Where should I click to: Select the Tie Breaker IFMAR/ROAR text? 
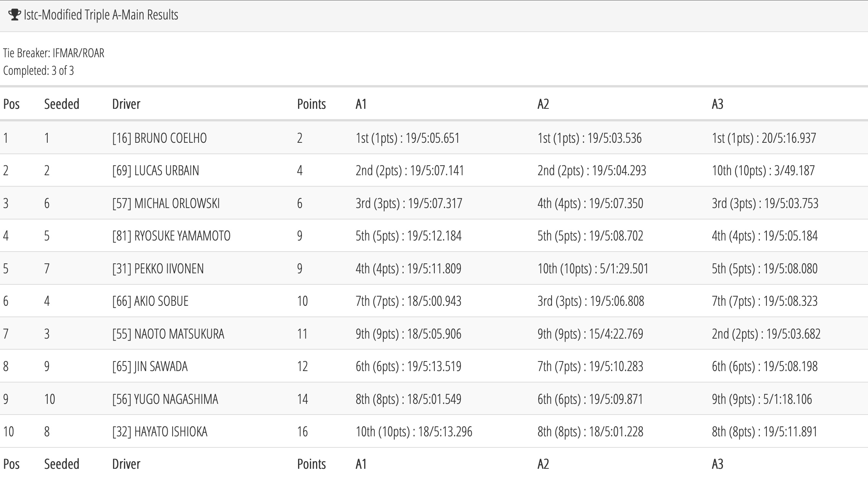54,53
